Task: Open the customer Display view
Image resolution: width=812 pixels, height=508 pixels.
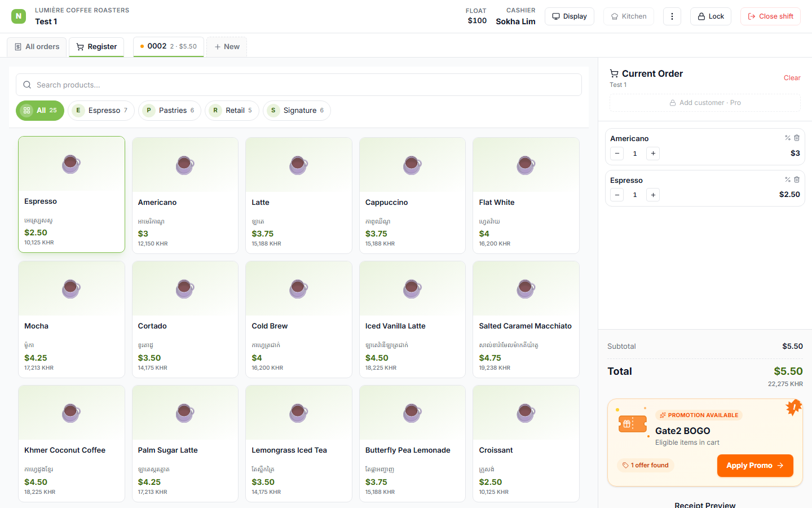Action: coord(570,16)
